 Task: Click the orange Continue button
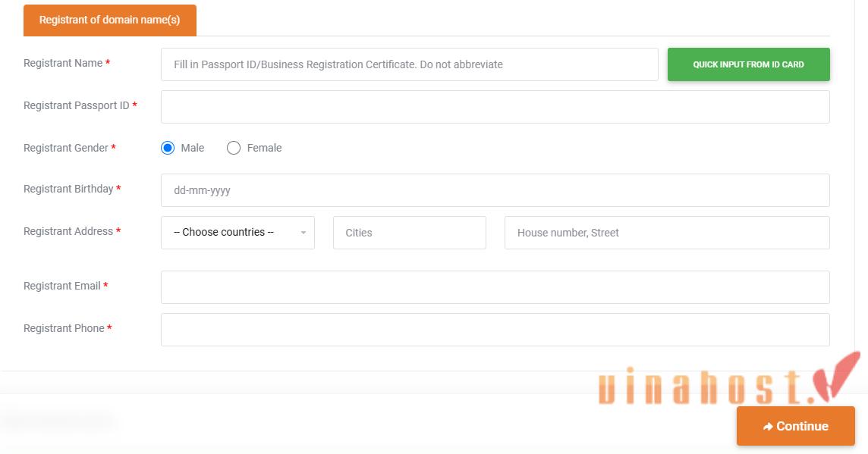(x=795, y=426)
